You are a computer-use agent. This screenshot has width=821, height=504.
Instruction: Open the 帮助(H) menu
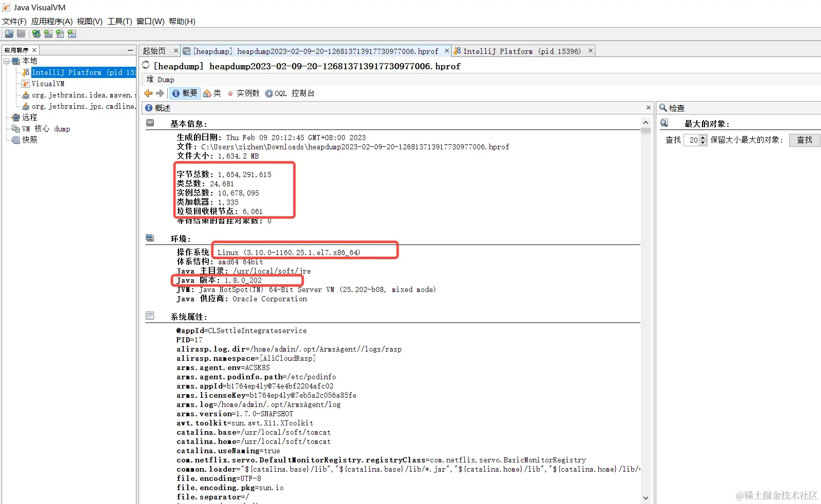pyautogui.click(x=182, y=22)
